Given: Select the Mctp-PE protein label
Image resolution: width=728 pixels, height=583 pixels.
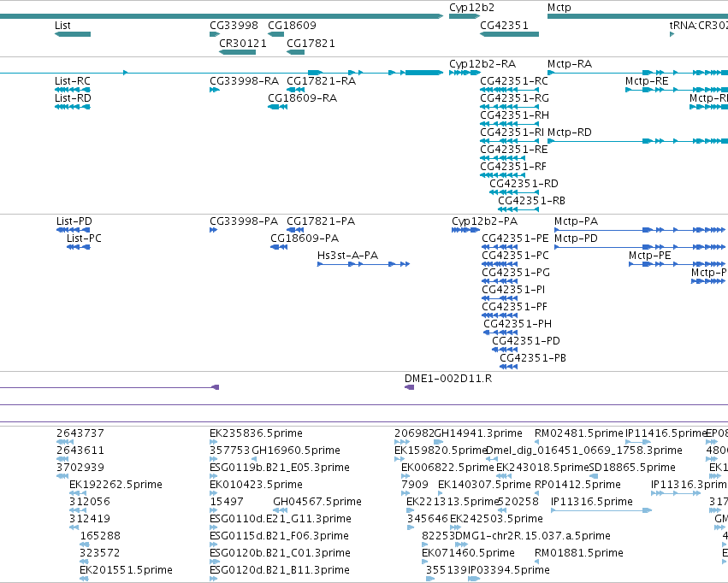Looking at the screenshot, I should [649, 256].
